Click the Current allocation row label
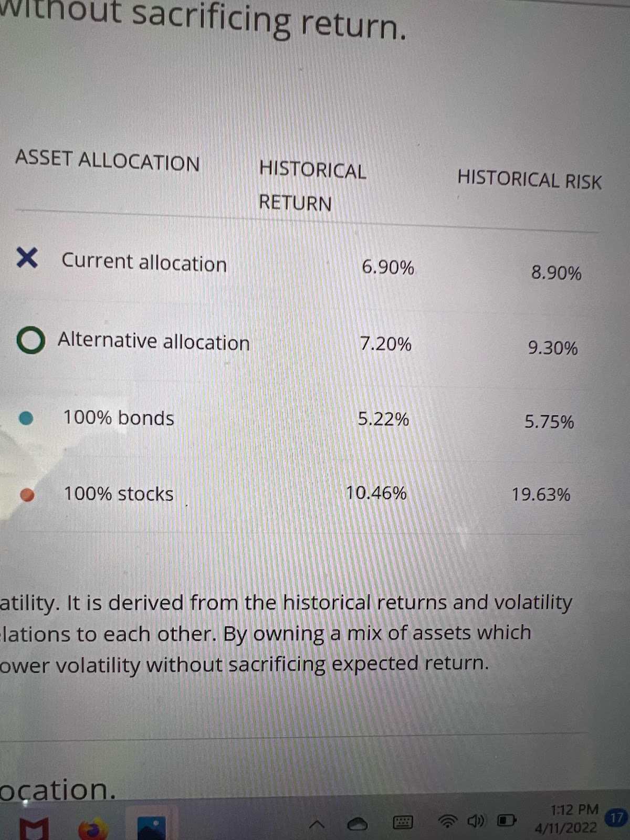This screenshot has width=630, height=840. tap(144, 262)
